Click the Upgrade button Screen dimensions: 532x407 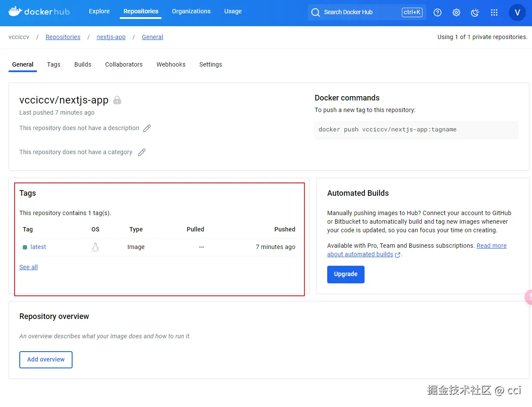pyautogui.click(x=346, y=274)
